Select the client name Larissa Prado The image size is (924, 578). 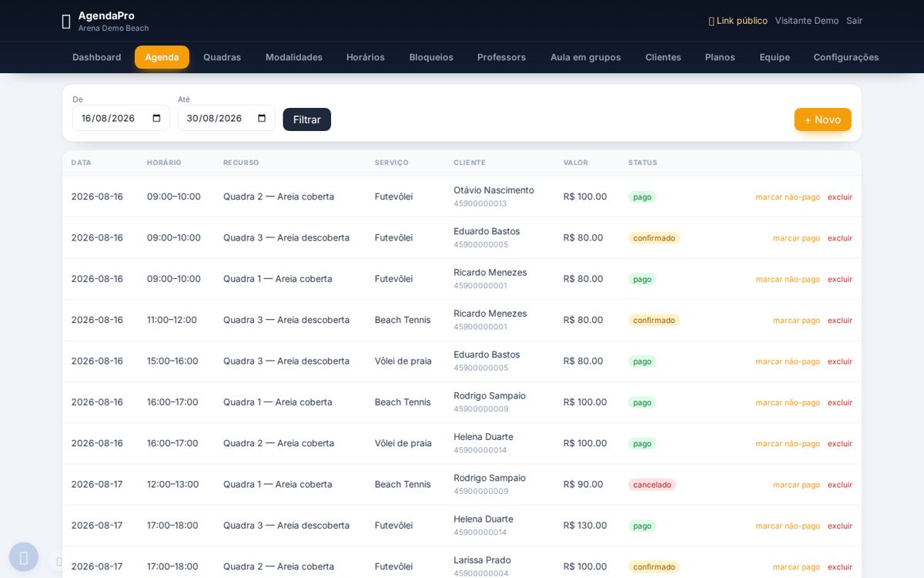482,560
